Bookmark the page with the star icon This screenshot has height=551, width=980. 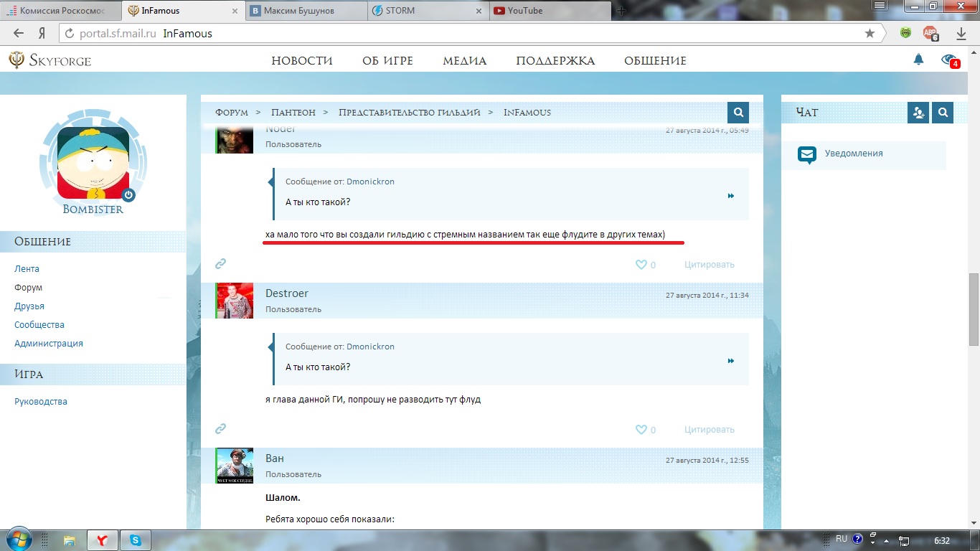(x=870, y=33)
